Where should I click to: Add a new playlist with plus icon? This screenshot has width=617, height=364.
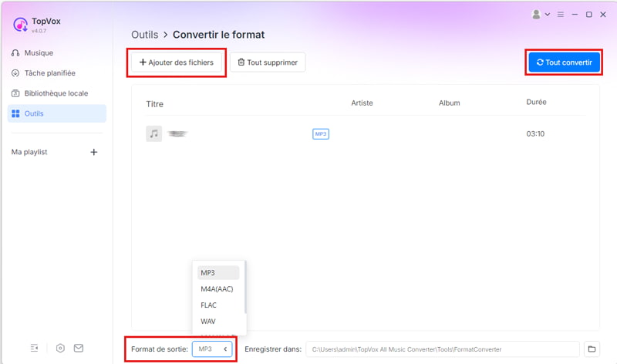(x=93, y=152)
